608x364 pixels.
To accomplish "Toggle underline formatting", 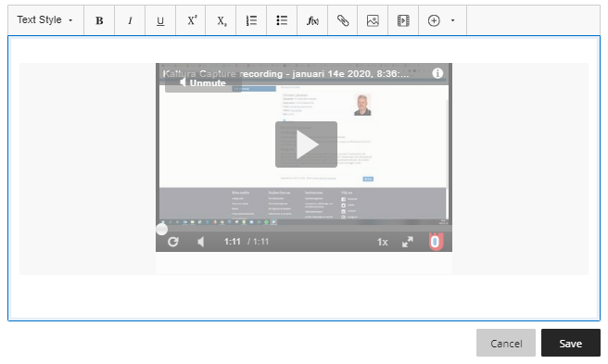I will tap(160, 20).
